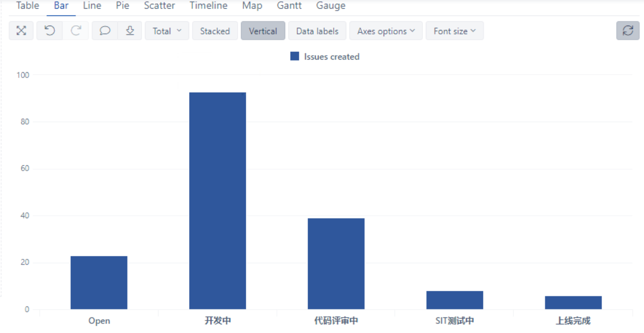Switch to the Table tab
Image resolution: width=644 pixels, height=333 pixels.
(28, 6)
